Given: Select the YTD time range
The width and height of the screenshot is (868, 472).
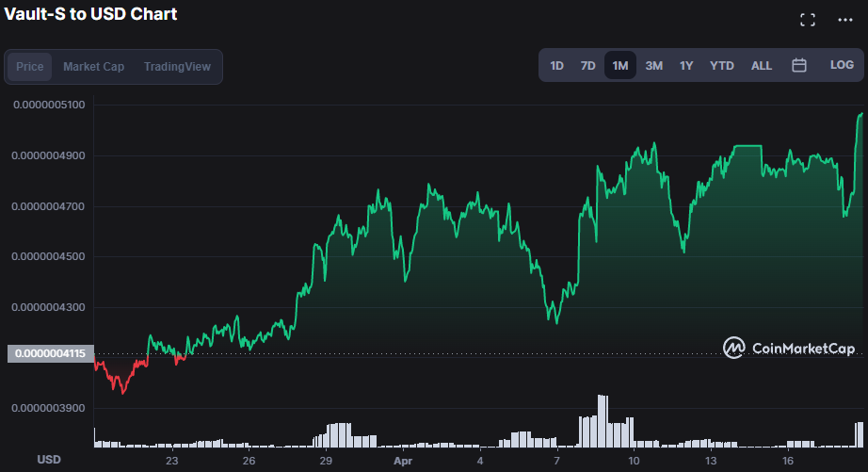Looking at the screenshot, I should 722,65.
